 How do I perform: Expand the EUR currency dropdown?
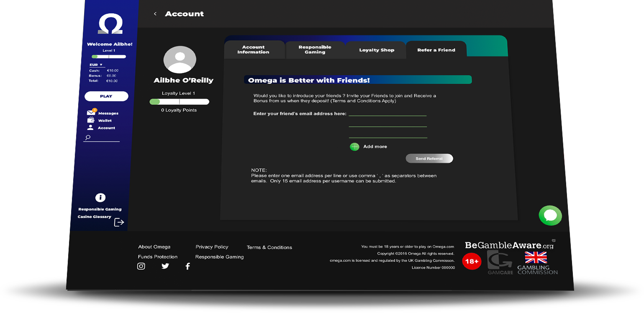click(x=96, y=65)
